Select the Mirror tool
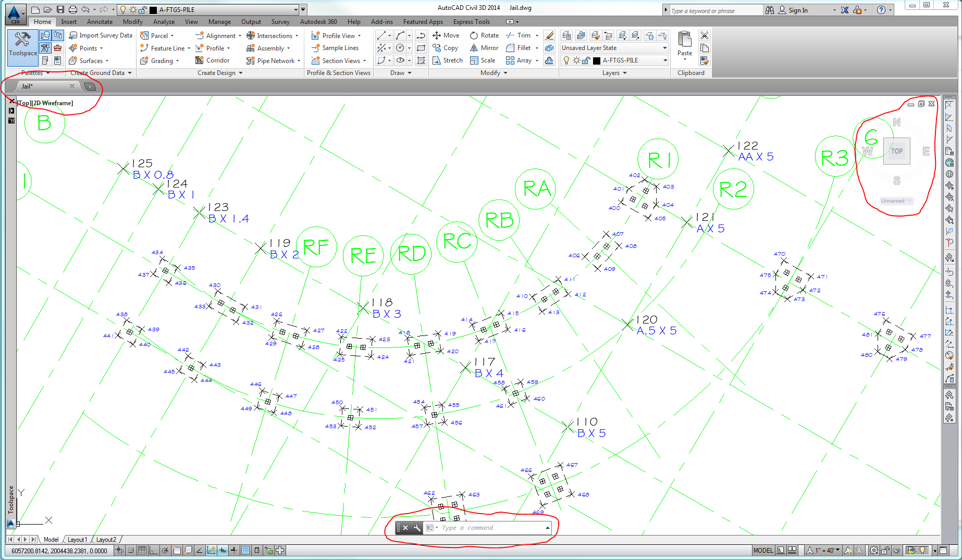 484,48
